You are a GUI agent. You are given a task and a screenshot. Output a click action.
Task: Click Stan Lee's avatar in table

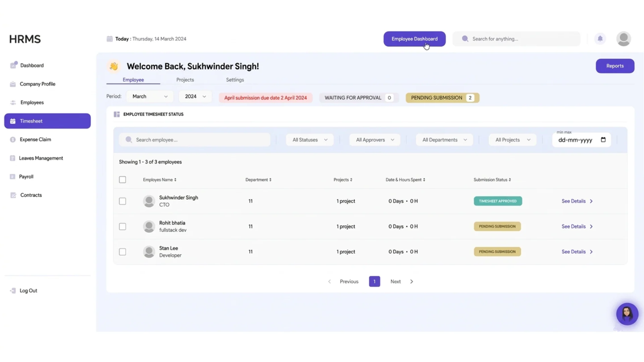149,252
